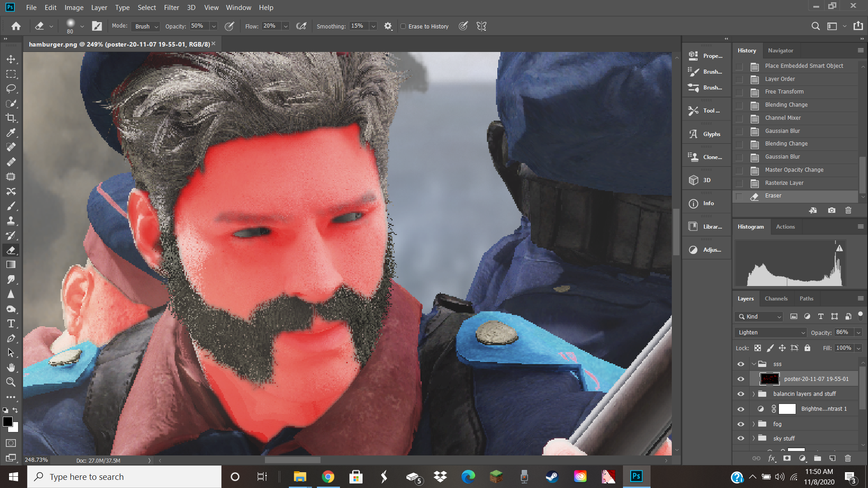The width and height of the screenshot is (868, 488).
Task: Select the Eyedropper tool
Action: pos(11,133)
